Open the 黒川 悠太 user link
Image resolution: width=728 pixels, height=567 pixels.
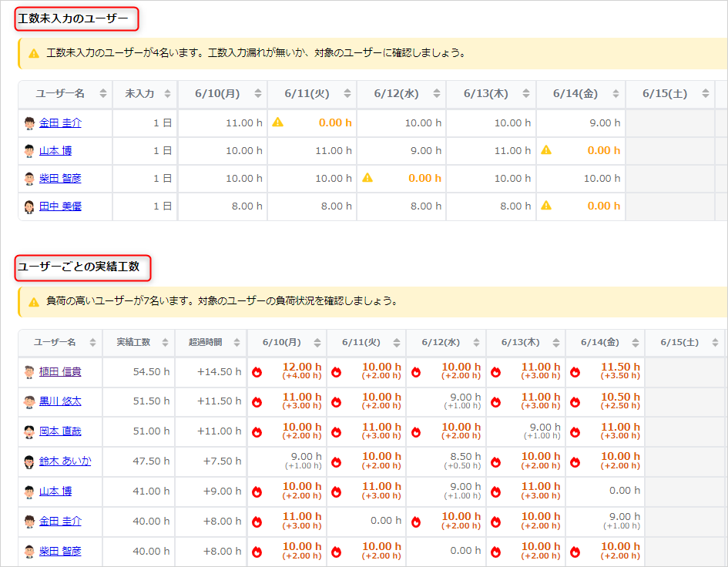click(60, 401)
